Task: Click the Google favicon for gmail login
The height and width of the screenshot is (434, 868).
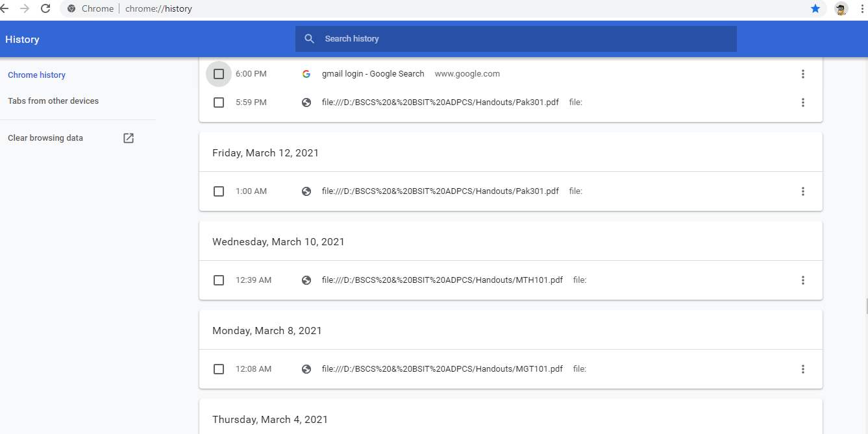Action: 306,74
